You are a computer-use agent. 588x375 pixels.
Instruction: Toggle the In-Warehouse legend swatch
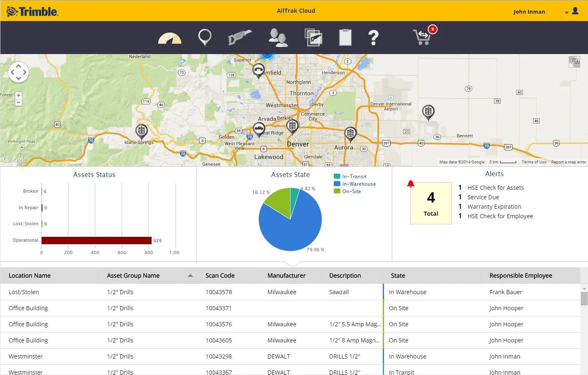tap(338, 184)
